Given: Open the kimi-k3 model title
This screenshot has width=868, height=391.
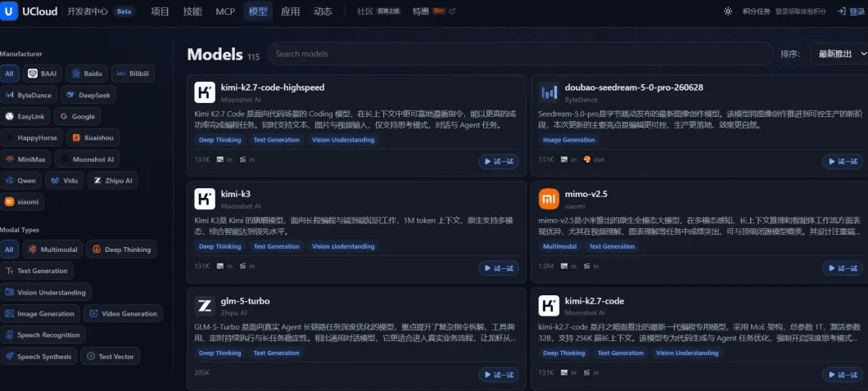Looking at the screenshot, I should (x=236, y=195).
